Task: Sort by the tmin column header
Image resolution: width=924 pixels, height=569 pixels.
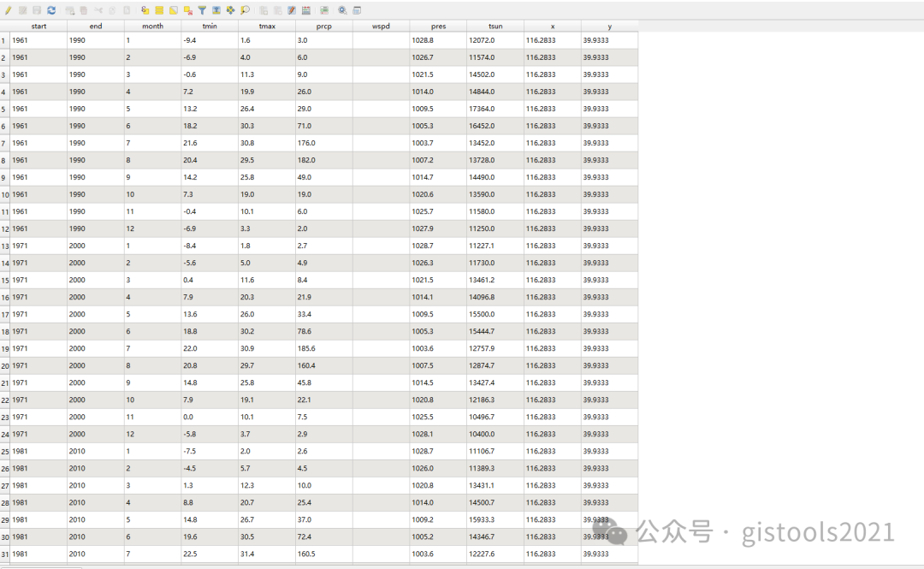Action: 210,26
